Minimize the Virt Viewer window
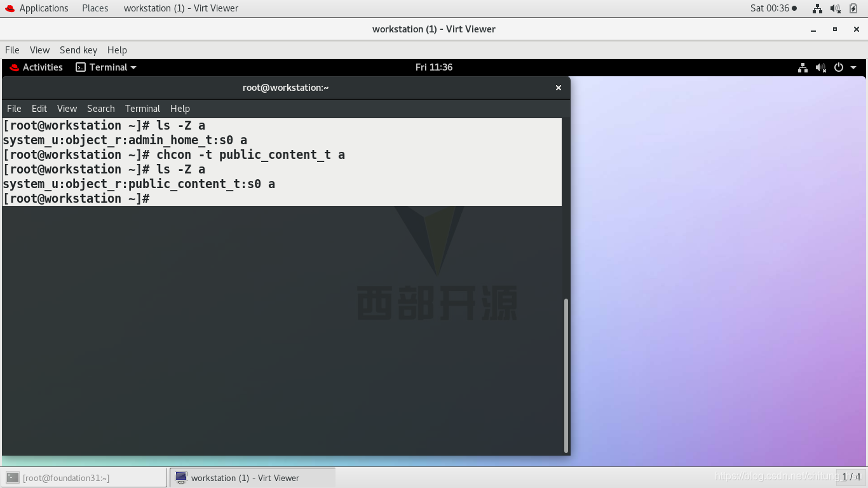The width and height of the screenshot is (868, 488). (813, 29)
